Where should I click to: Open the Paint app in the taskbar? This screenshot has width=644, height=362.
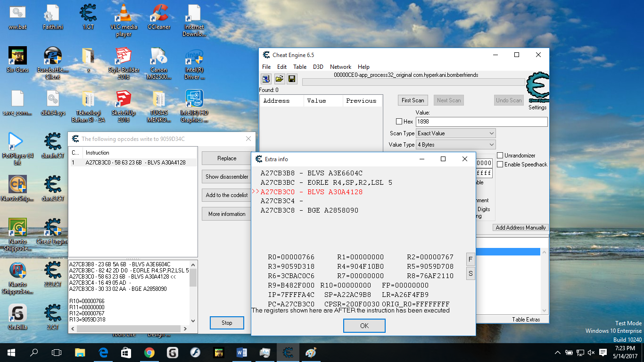point(311,352)
